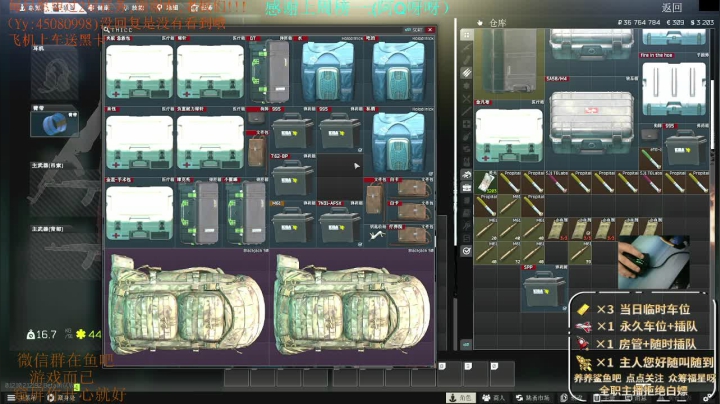Select the highlighted striped filter icon in stash sidebar
720x404 pixels.
(x=467, y=73)
